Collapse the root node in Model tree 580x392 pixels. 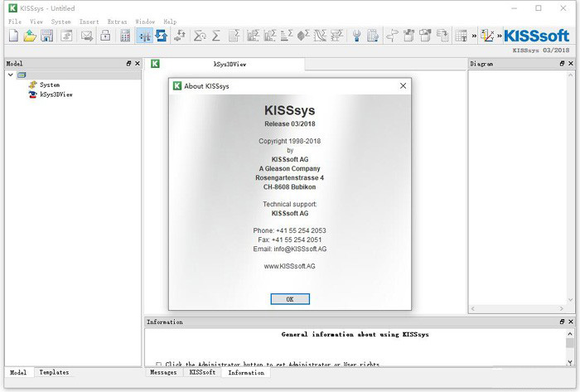pos(11,75)
